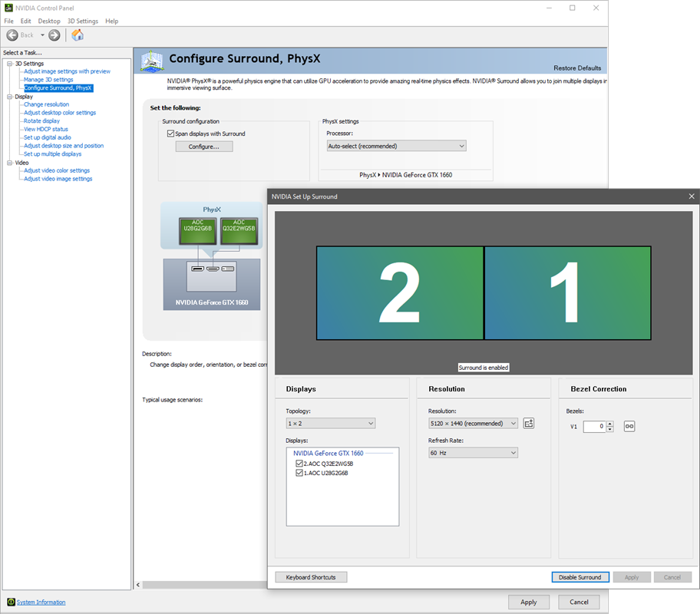Collapse the 3D Settings tree node
700x614 pixels.
pyautogui.click(x=10, y=64)
